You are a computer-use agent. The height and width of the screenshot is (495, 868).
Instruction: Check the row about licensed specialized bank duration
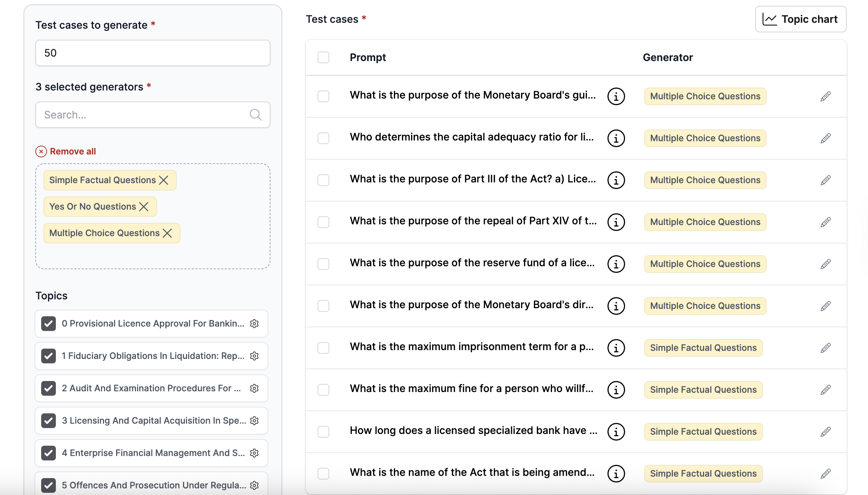323,432
